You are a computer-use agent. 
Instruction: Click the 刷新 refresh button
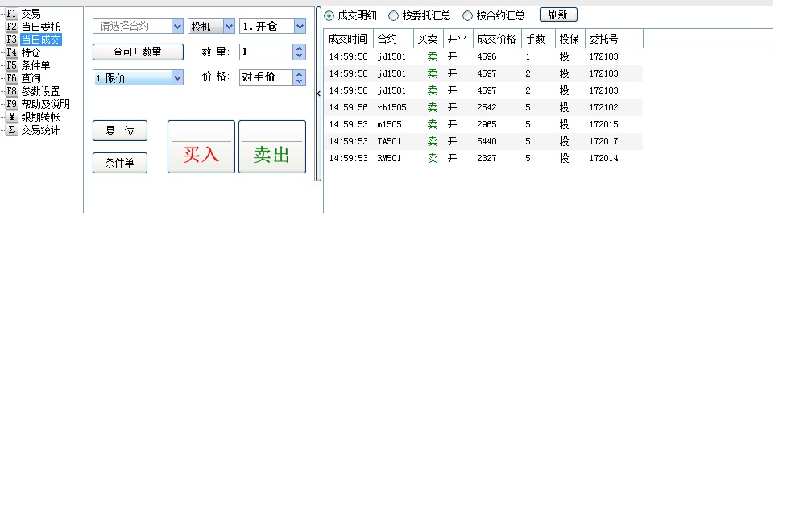coord(557,15)
